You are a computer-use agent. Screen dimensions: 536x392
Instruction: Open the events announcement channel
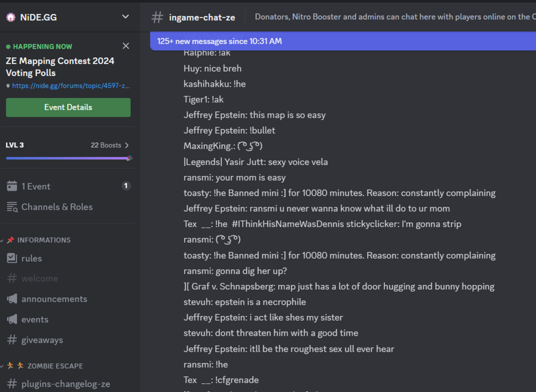click(x=35, y=319)
